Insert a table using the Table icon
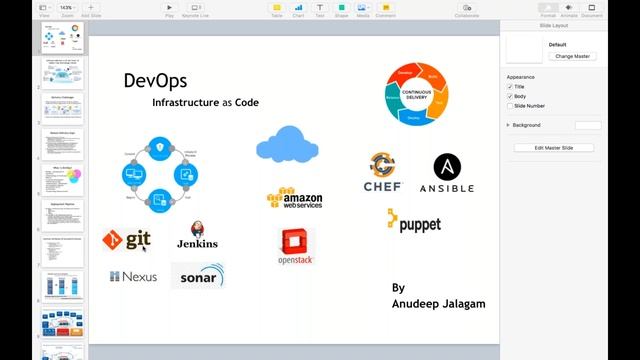Viewport: 640px width, 360px height. (277, 8)
